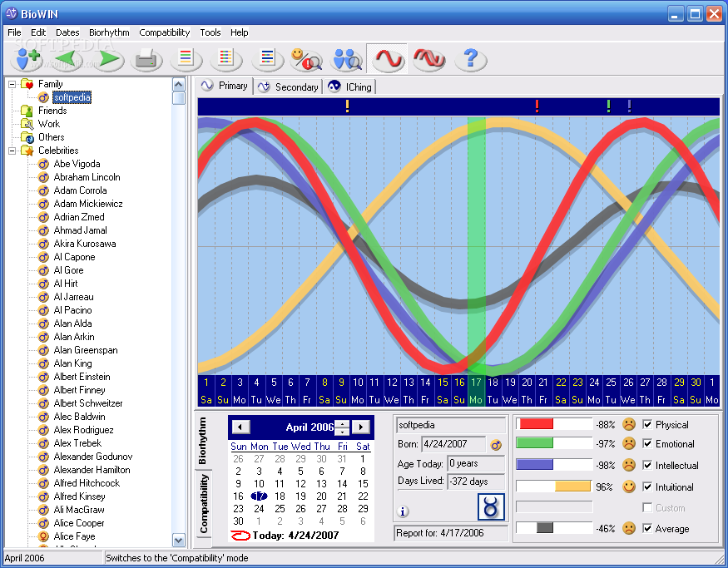Viewport: 728px width, 568px height.
Task: Click the green exclamation marker in chart header
Action: click(608, 106)
